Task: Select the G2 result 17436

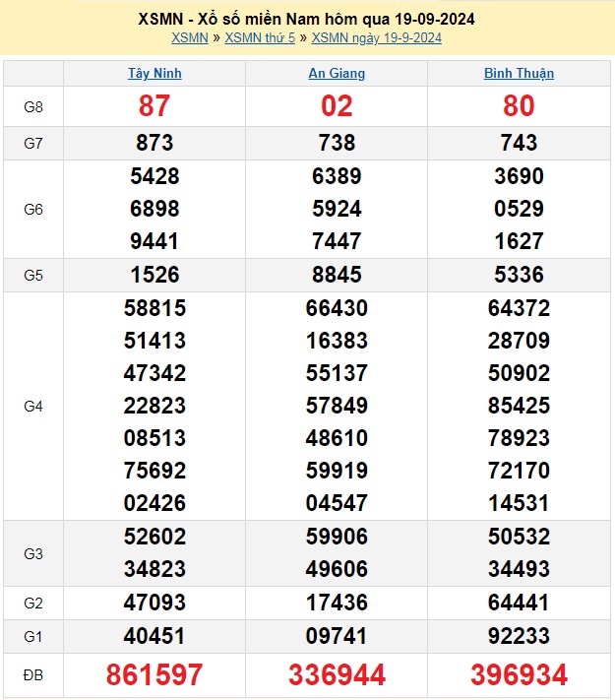Action: 337,603
